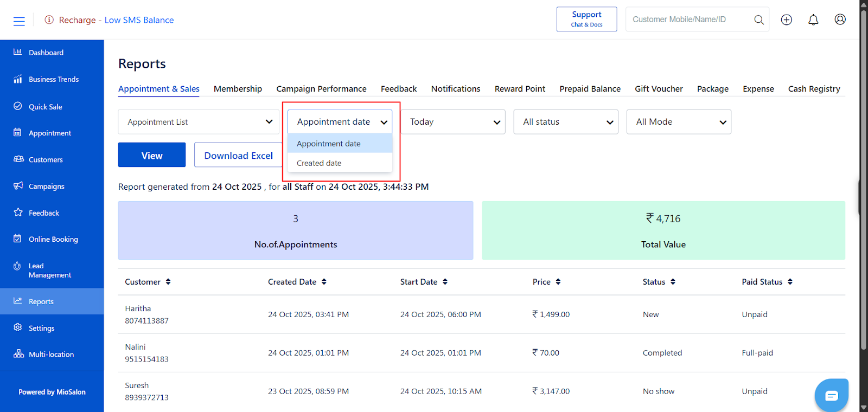The image size is (868, 412).
Task: Open the notifications bell icon
Action: (813, 20)
